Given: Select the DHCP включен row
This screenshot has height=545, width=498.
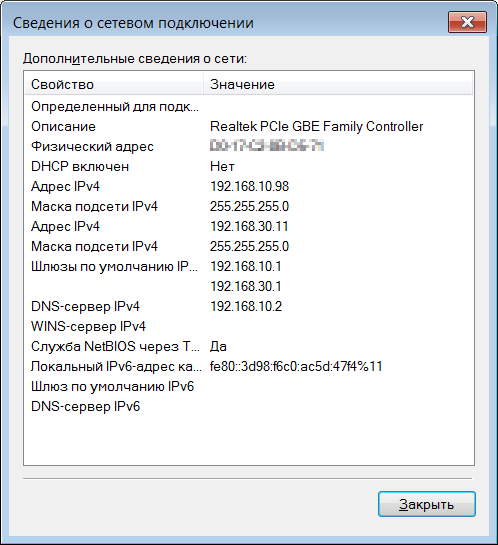Looking at the screenshot, I should point(249,166).
